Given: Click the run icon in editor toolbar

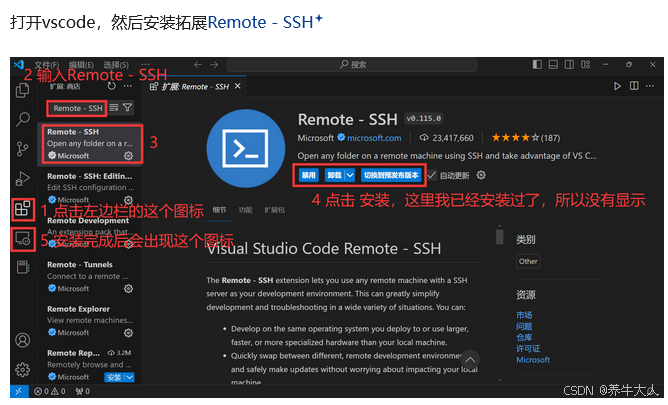Looking at the screenshot, I should pos(617,86).
